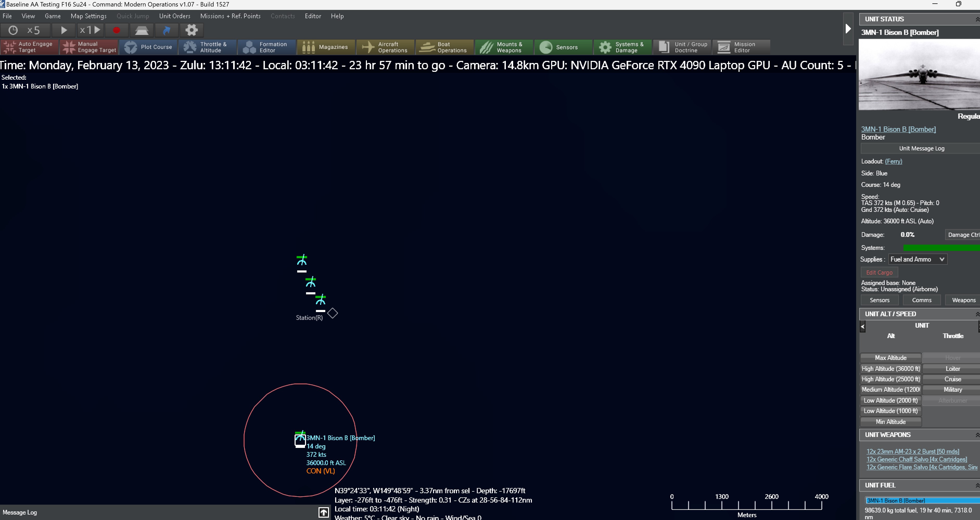
Task: Open Mounts & Weapons window
Action: click(504, 47)
